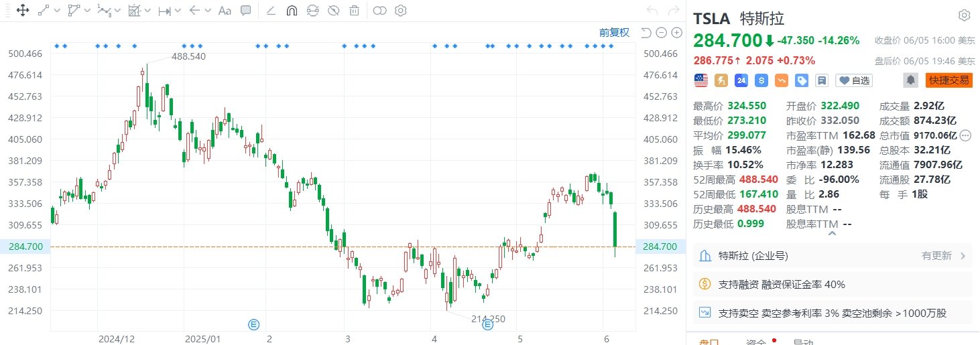
Task: Add TSLA to 自选 watchlist
Action: (853, 80)
